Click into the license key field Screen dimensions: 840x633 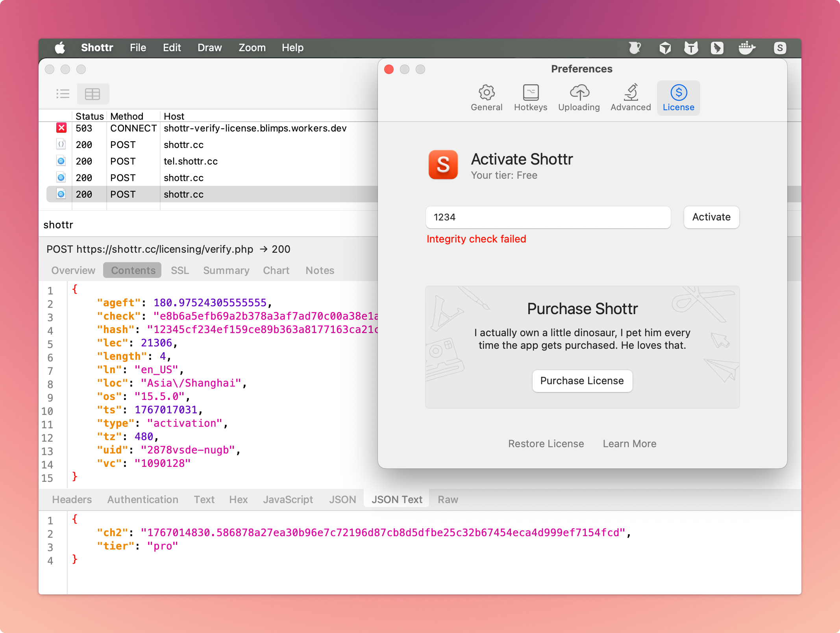tap(548, 217)
